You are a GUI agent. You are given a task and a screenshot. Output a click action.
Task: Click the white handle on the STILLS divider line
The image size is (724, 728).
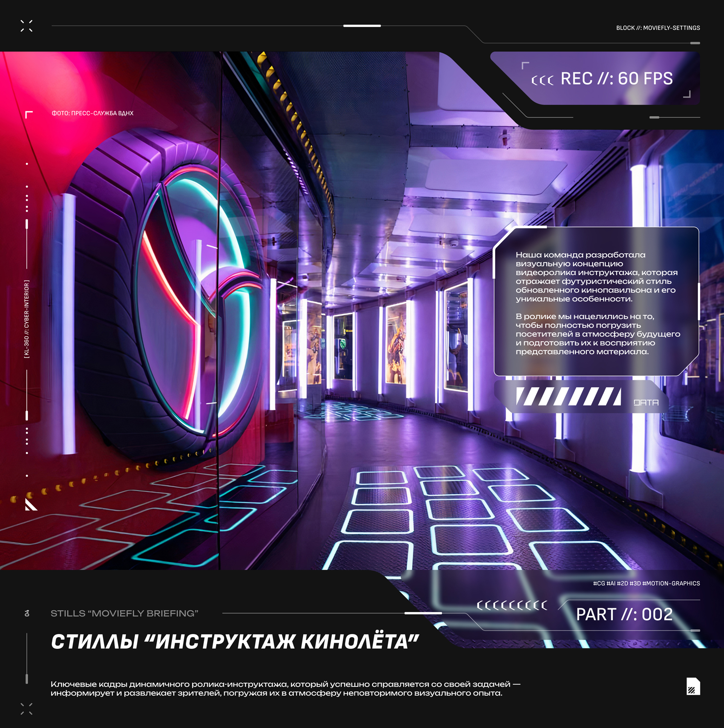pos(423,613)
